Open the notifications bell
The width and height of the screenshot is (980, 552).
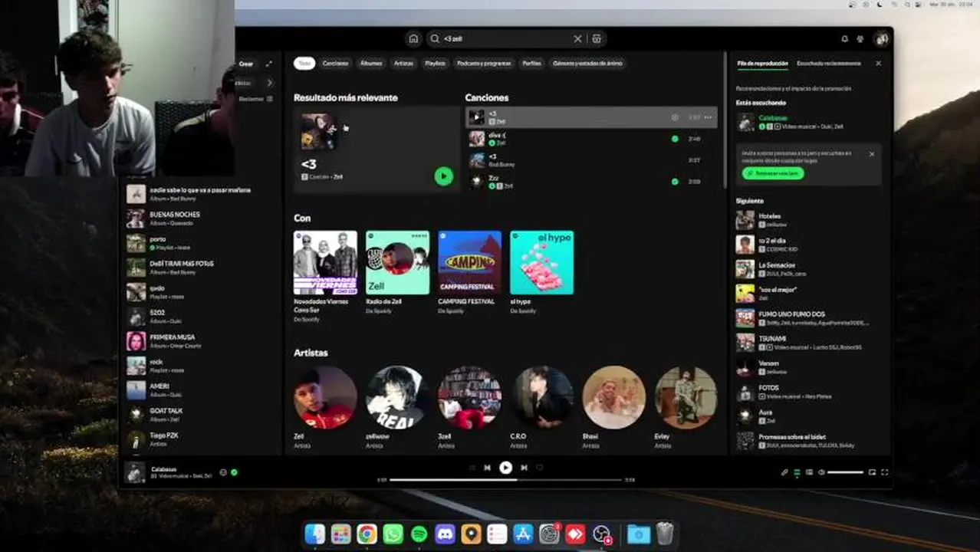[x=845, y=38]
